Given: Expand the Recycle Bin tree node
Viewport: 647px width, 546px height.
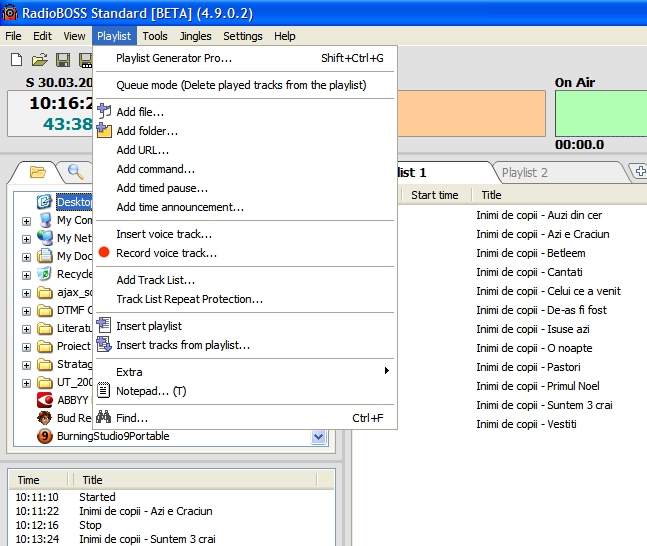Looking at the screenshot, I should point(26,275).
